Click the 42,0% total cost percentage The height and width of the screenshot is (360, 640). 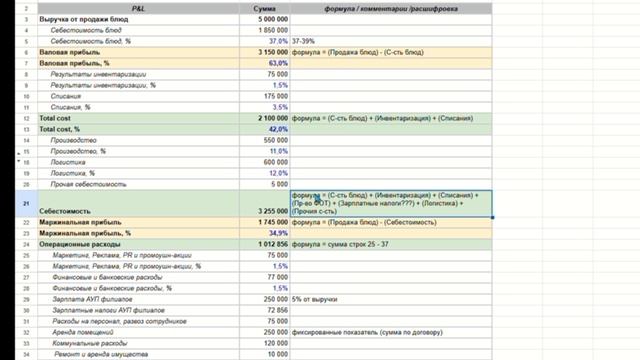[x=264, y=129]
